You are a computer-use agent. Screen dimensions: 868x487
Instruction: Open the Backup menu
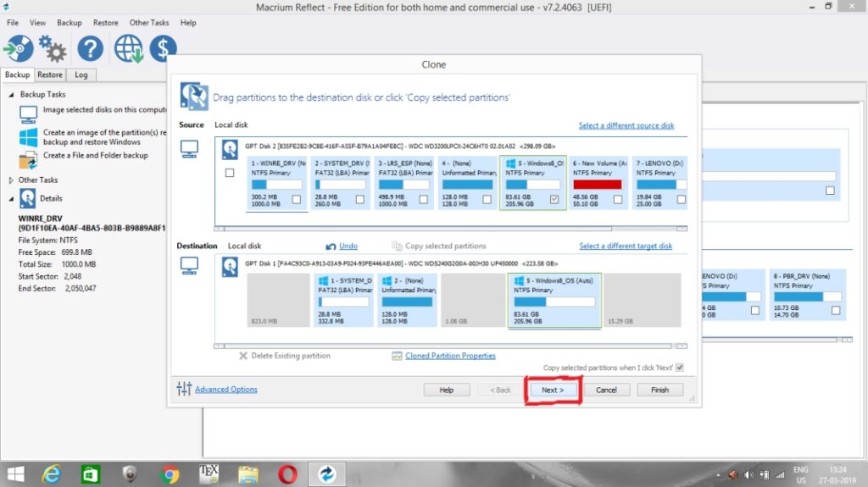tap(70, 23)
